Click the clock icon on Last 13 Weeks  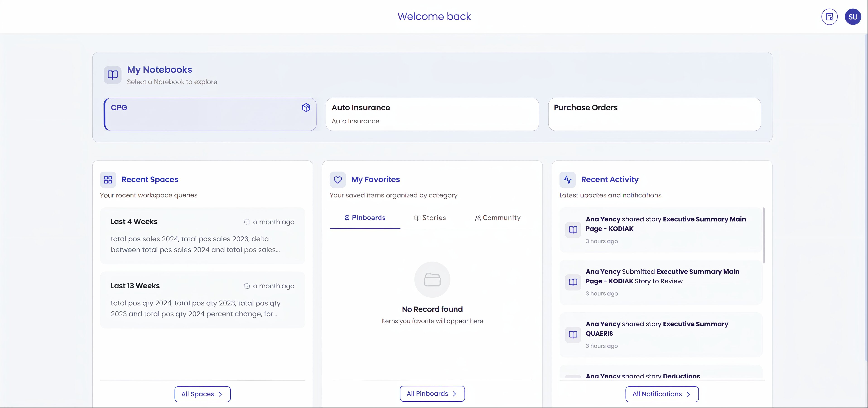247,286
